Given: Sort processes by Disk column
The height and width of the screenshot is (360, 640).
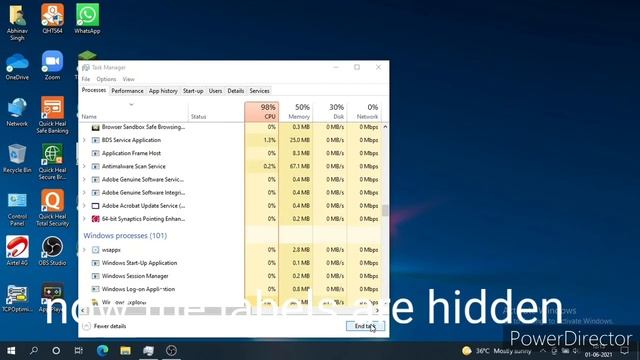Looking at the screenshot, I should pyautogui.click(x=330, y=111).
